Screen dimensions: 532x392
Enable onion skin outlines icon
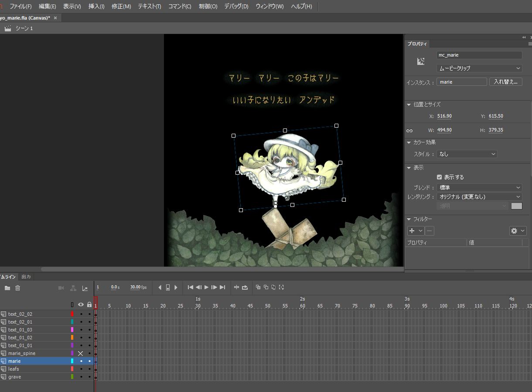tap(266, 287)
